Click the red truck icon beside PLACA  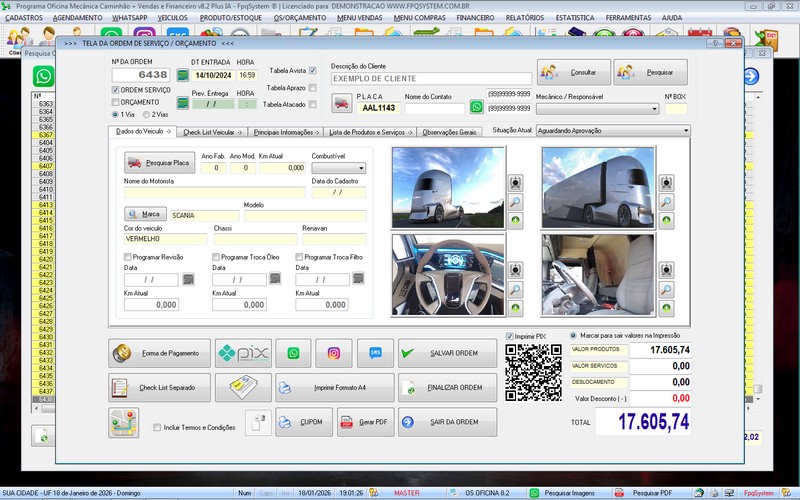tap(342, 103)
